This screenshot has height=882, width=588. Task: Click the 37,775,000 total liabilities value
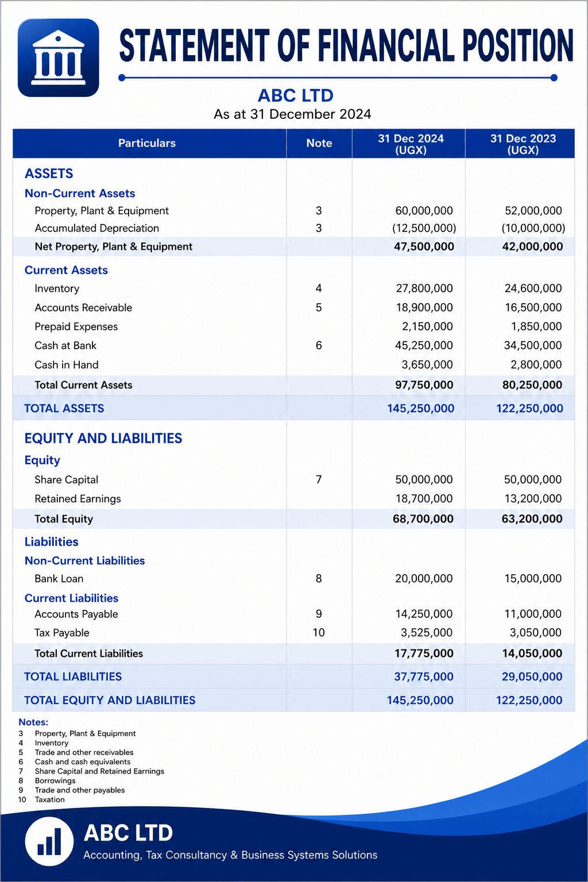424,677
